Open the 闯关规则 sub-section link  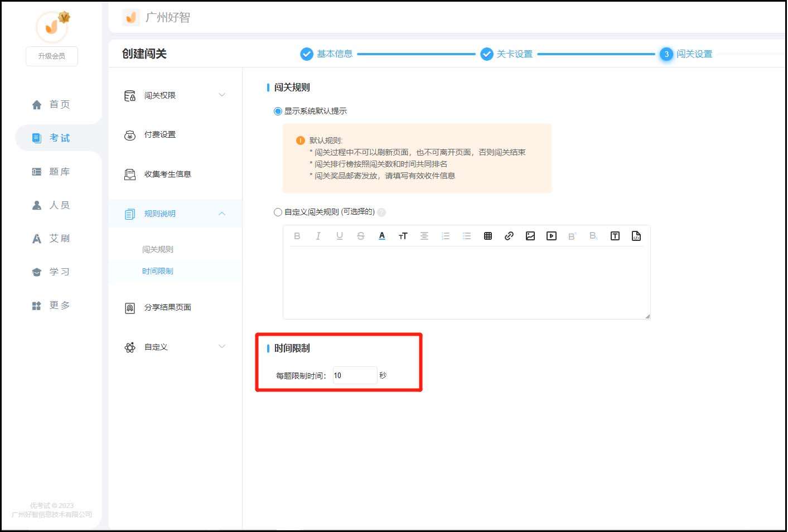tap(158, 249)
